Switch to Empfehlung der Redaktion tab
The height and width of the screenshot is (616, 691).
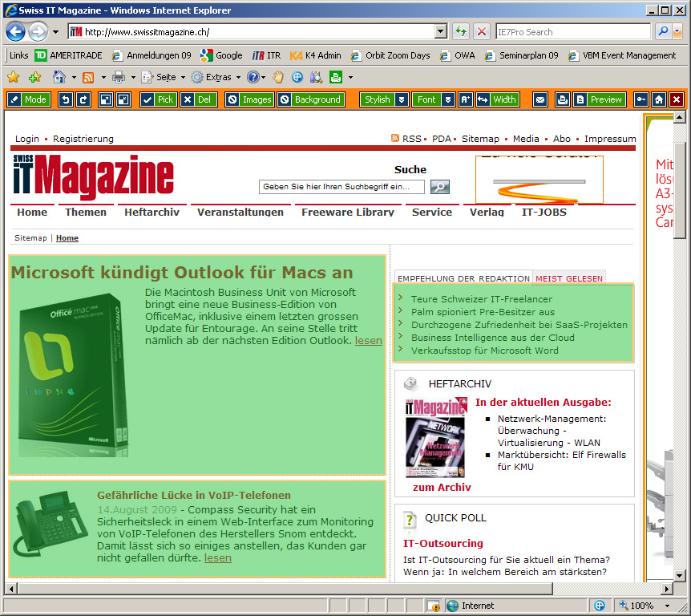[463, 278]
